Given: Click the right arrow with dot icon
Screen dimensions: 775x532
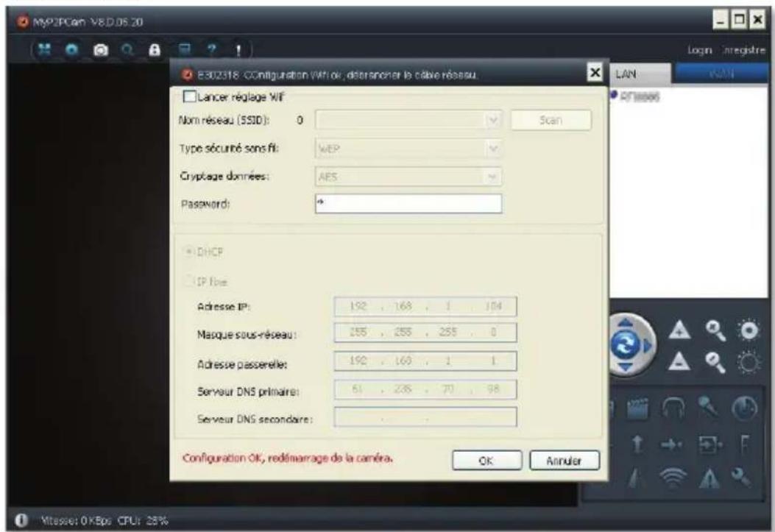Looking at the screenshot, I should click(672, 445).
